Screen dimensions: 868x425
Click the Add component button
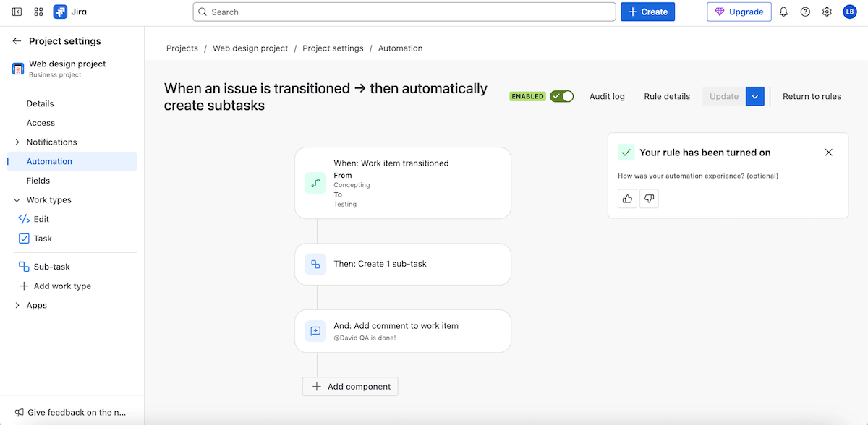click(350, 387)
